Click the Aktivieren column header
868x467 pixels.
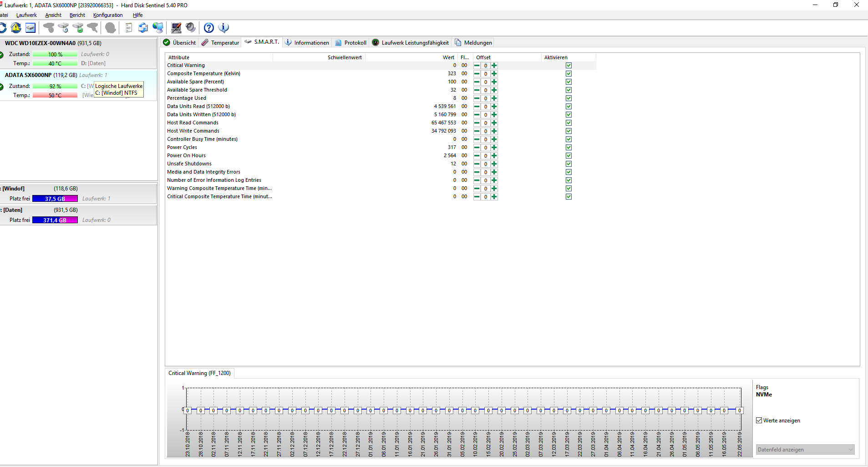(568, 57)
